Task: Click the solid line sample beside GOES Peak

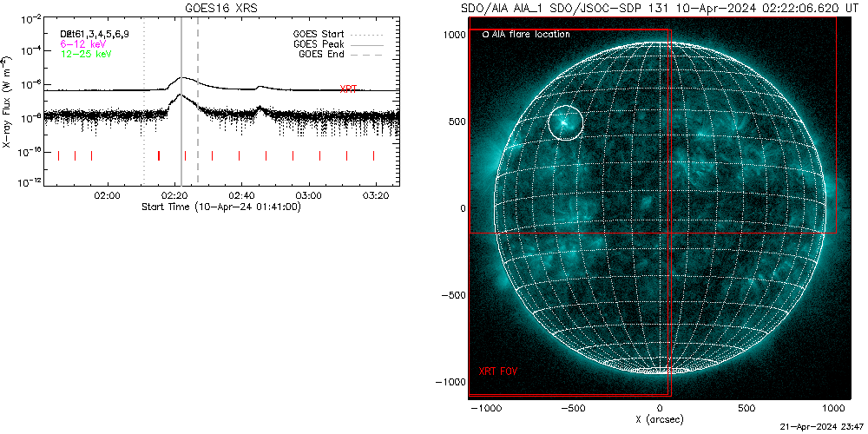Action: coord(367,44)
